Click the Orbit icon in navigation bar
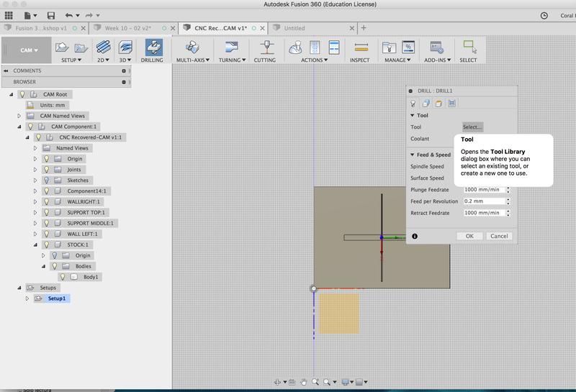Image resolution: width=576 pixels, height=392 pixels. click(277, 382)
